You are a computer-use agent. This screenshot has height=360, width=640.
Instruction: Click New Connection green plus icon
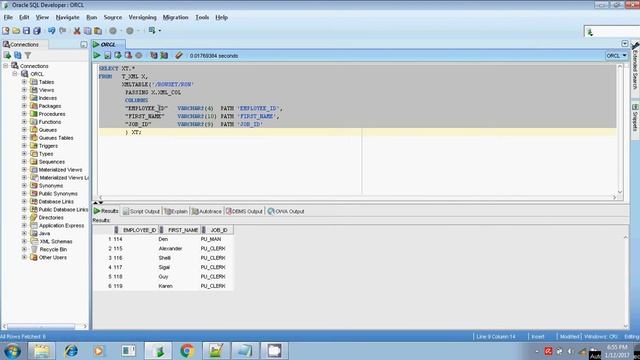[x=7, y=55]
